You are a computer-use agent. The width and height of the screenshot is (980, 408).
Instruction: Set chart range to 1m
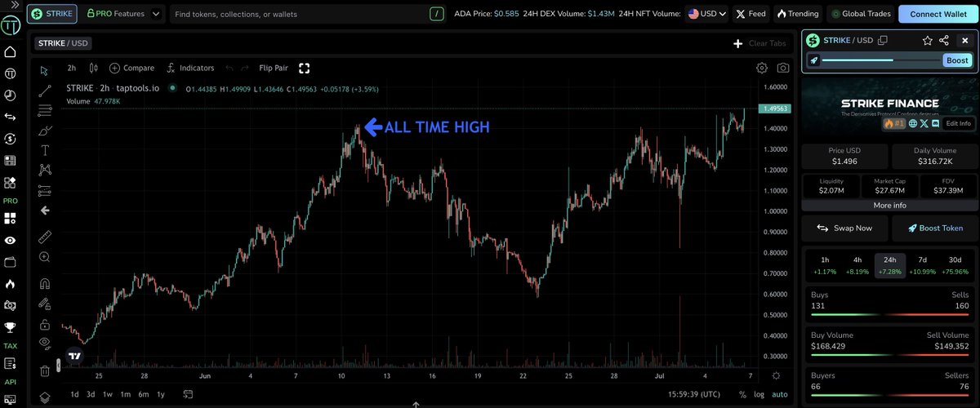pyautogui.click(x=126, y=394)
